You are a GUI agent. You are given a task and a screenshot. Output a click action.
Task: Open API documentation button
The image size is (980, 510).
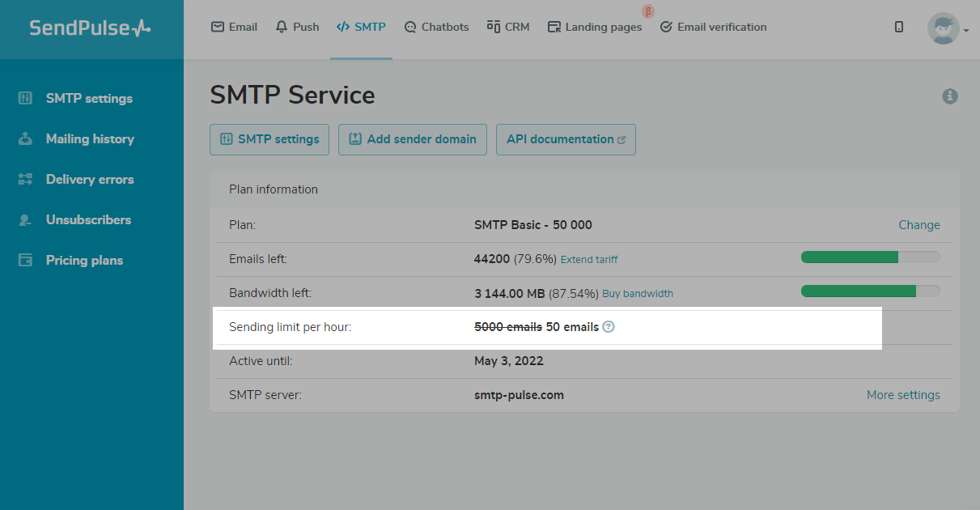click(566, 139)
